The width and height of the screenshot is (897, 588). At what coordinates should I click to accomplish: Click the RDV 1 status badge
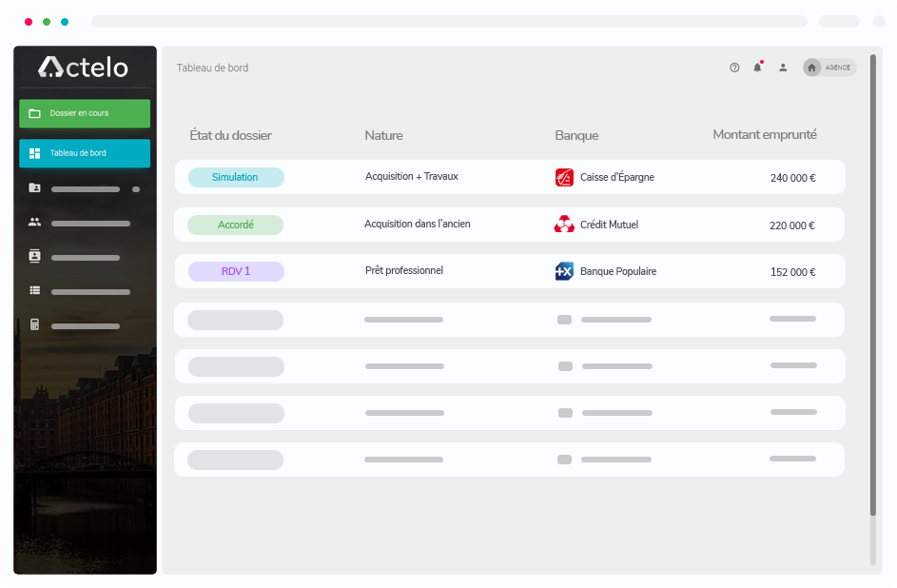click(x=236, y=272)
